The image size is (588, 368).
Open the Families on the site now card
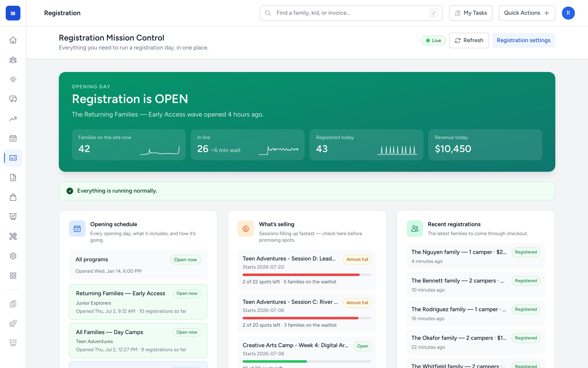129,145
